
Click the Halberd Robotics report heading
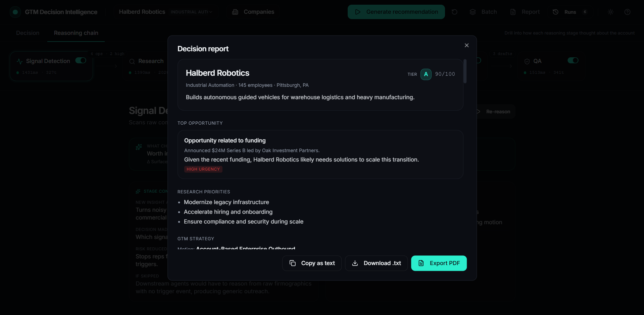tap(217, 73)
